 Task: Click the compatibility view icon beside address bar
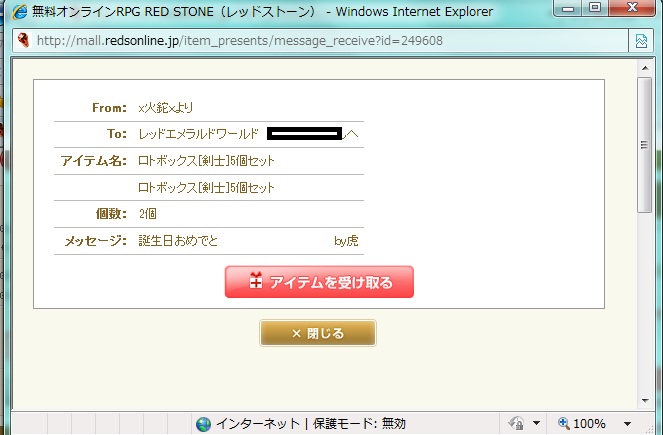[641, 41]
